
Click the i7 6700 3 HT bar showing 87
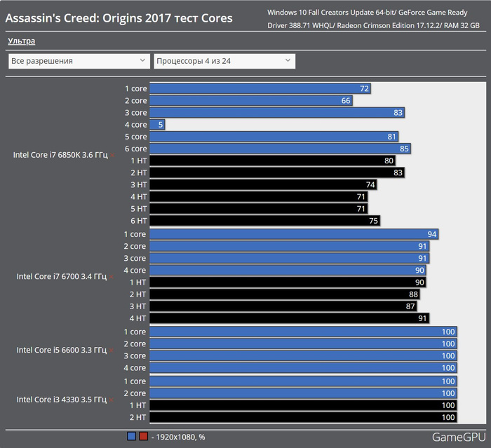pyautogui.click(x=284, y=306)
